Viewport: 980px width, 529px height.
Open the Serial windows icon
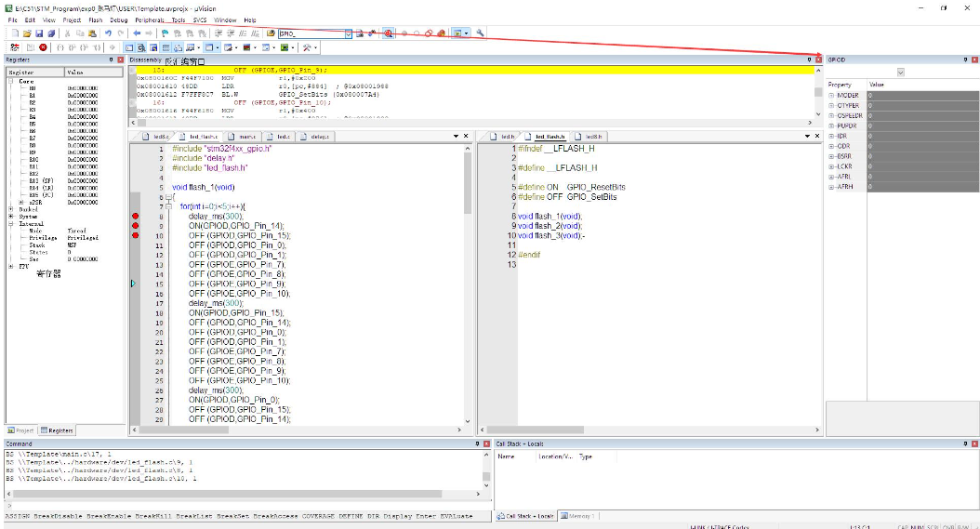click(228, 47)
